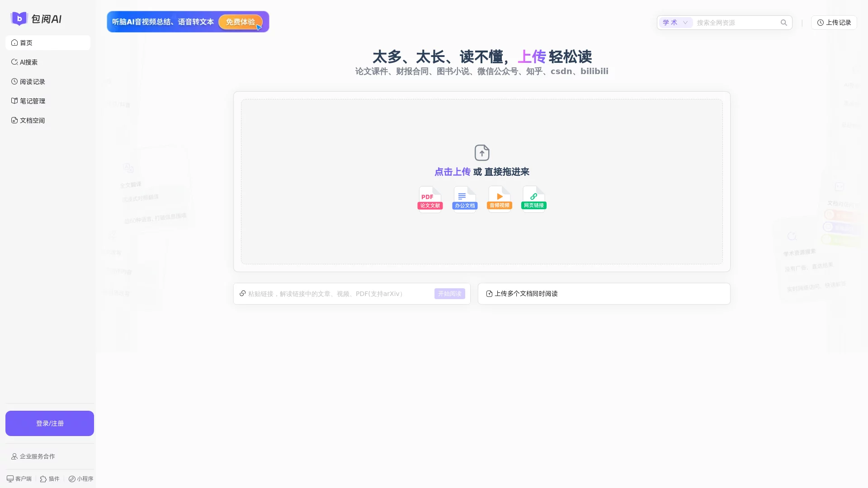Viewport: 868px width, 488px height.
Task: Select the PDF 论文文献 upload icon
Action: (429, 198)
